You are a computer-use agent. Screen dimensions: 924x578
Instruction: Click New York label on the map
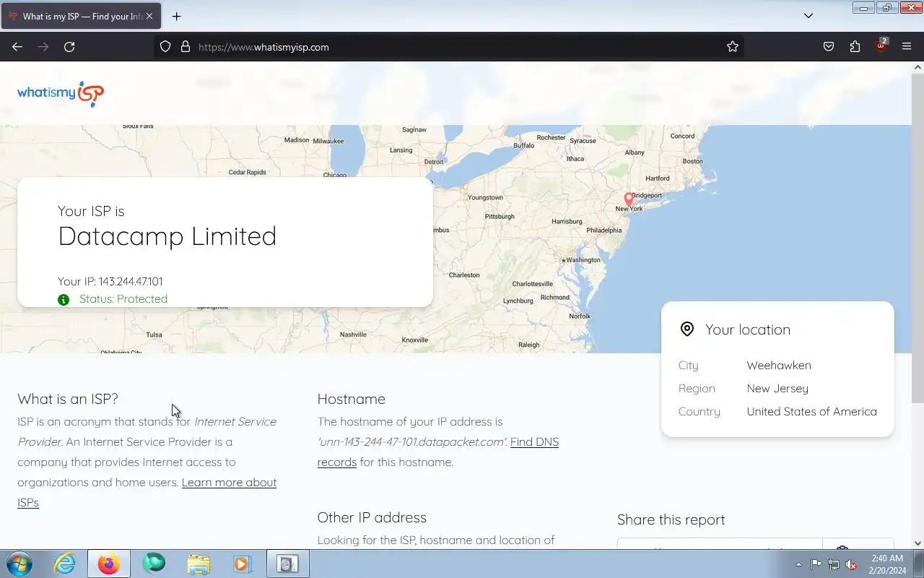click(x=629, y=209)
